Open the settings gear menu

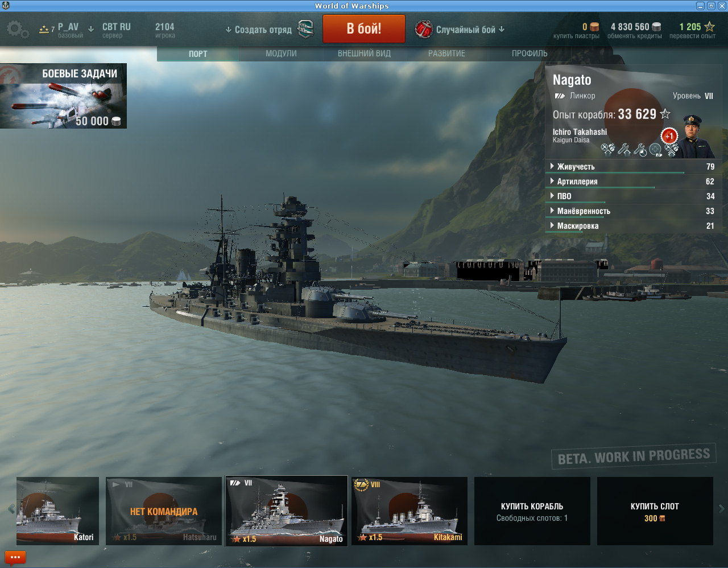tap(18, 29)
